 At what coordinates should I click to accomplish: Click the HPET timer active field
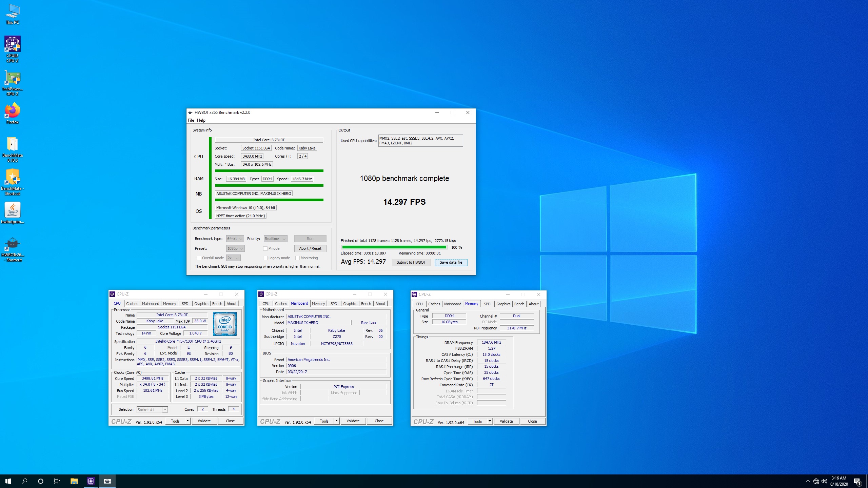pos(240,216)
